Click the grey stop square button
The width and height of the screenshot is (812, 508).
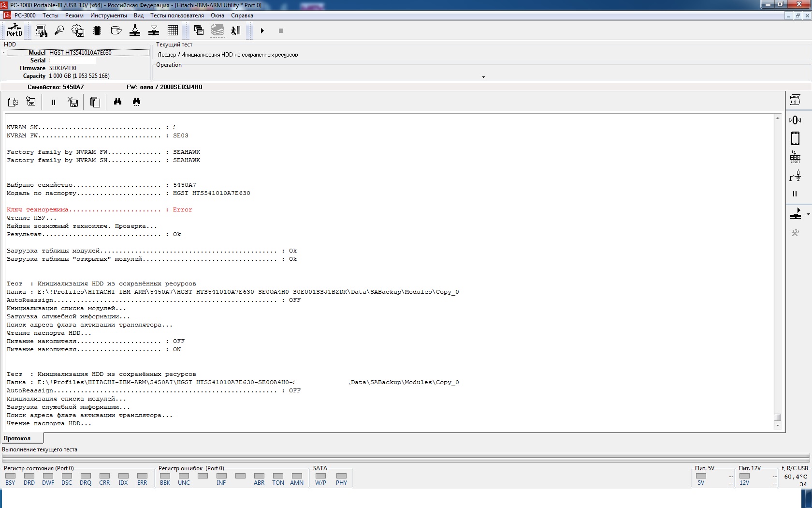click(281, 30)
